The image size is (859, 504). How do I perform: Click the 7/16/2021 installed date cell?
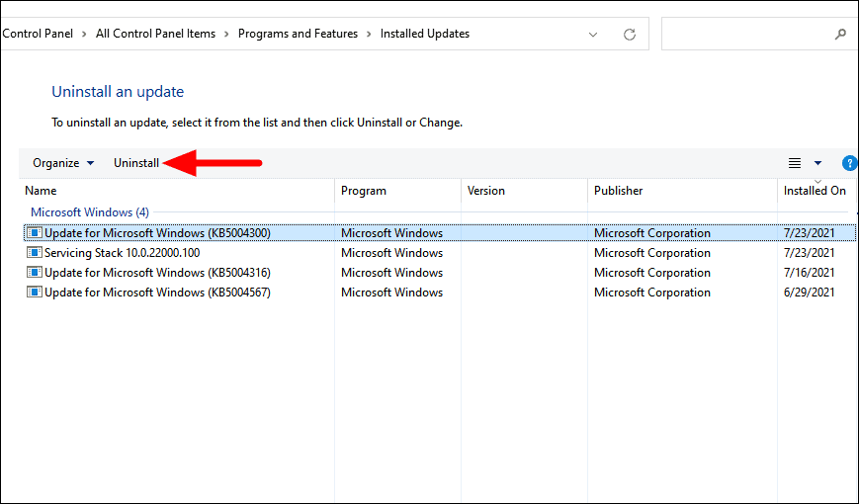(x=810, y=273)
